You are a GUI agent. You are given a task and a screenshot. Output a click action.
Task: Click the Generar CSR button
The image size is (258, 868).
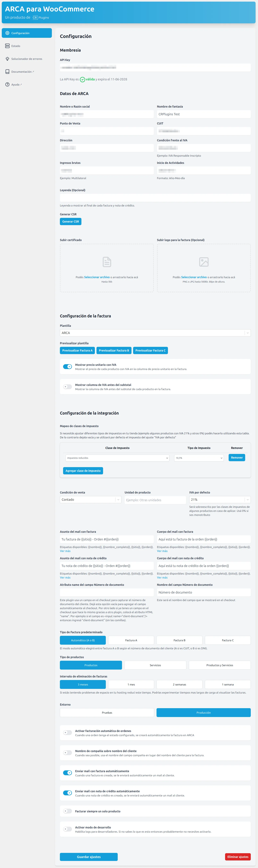70,221
